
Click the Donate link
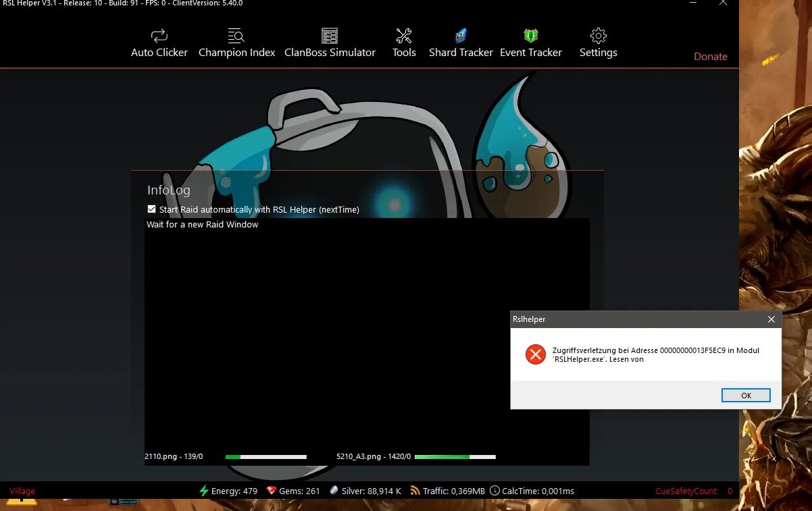click(x=711, y=57)
